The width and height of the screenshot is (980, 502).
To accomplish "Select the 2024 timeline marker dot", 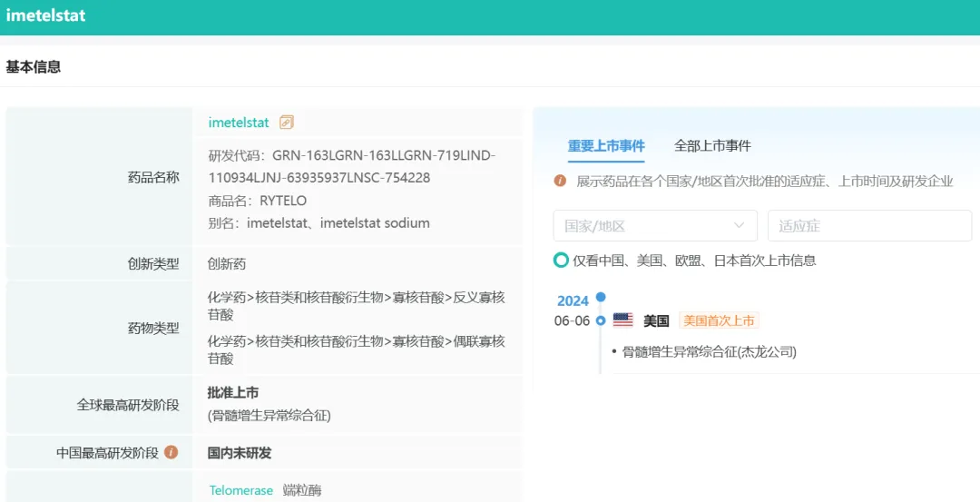I will tap(601, 297).
